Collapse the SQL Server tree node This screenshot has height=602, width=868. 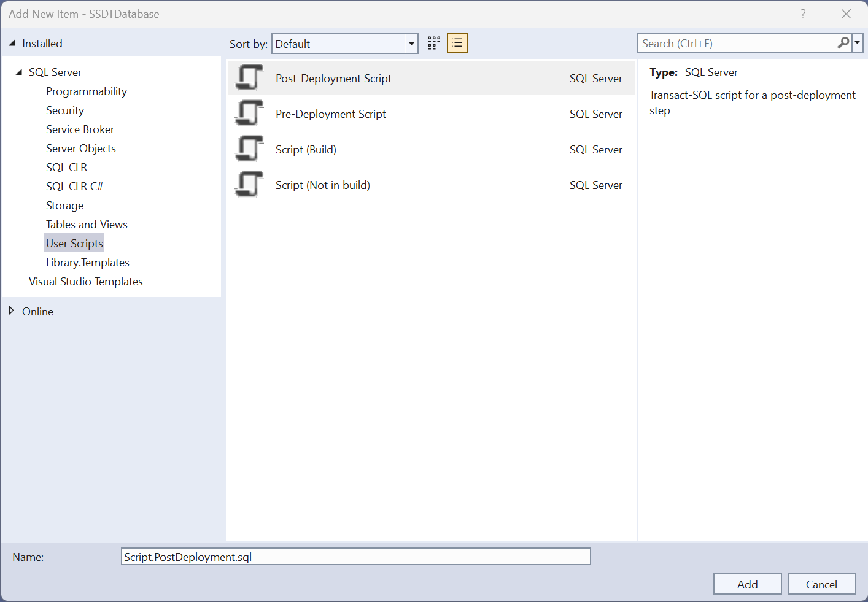pos(19,72)
